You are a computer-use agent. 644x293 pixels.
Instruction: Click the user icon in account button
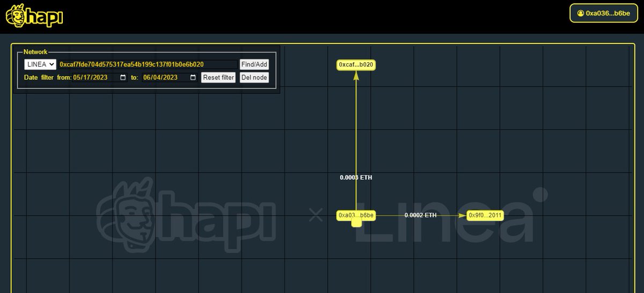click(580, 13)
